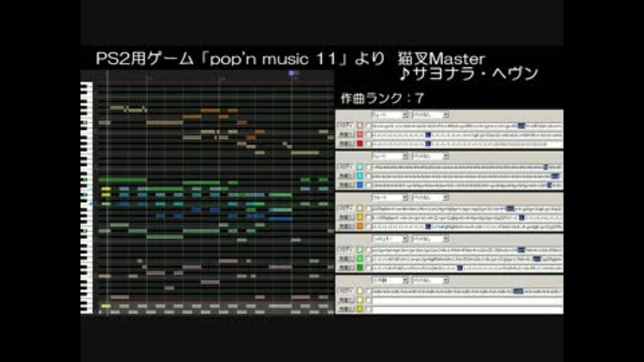The image size is (644, 362).
Task: Pick the mint melody swatch, second track
Action: coord(360,167)
